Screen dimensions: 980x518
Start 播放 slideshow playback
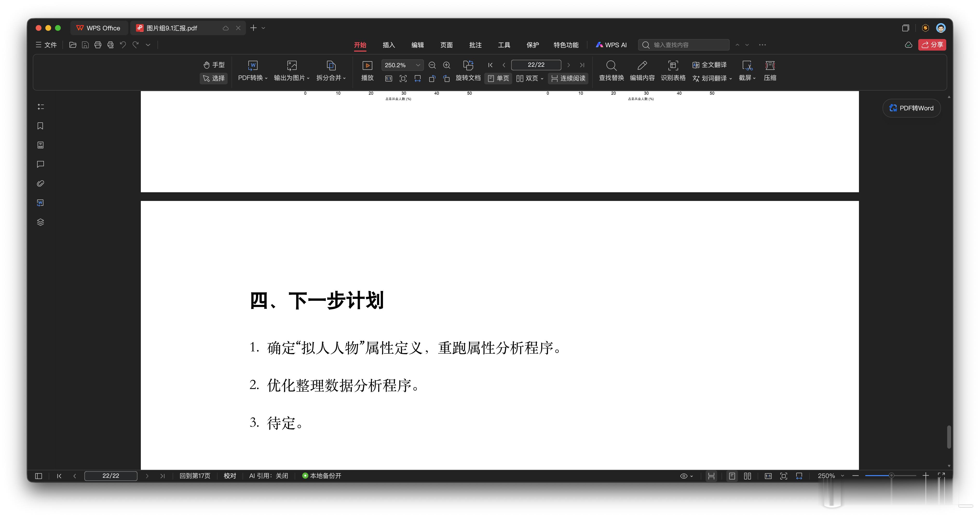(367, 71)
